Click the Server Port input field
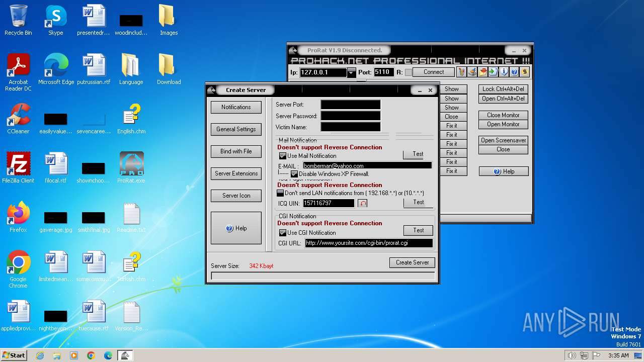Image resolution: width=644 pixels, height=362 pixels. coord(351,105)
